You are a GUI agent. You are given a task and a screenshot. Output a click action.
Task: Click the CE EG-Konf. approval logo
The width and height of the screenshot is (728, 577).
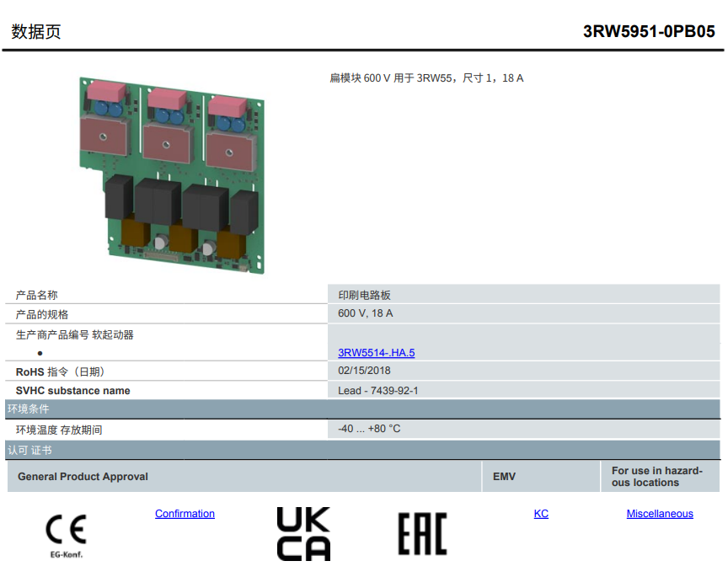pyautogui.click(x=67, y=535)
